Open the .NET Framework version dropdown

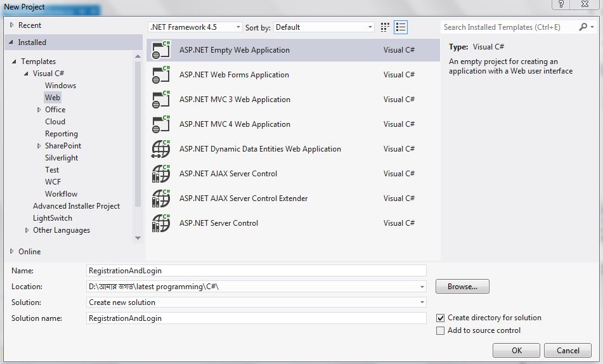pos(195,27)
